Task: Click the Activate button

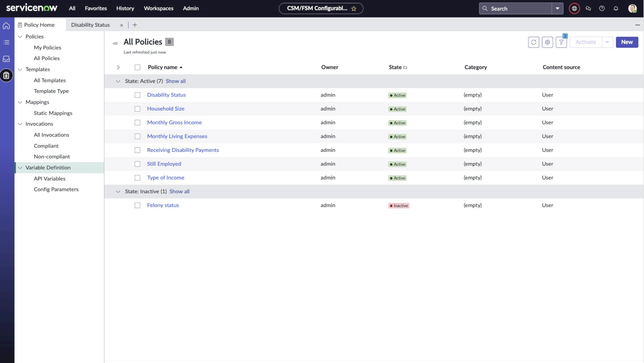Action: 586,42
